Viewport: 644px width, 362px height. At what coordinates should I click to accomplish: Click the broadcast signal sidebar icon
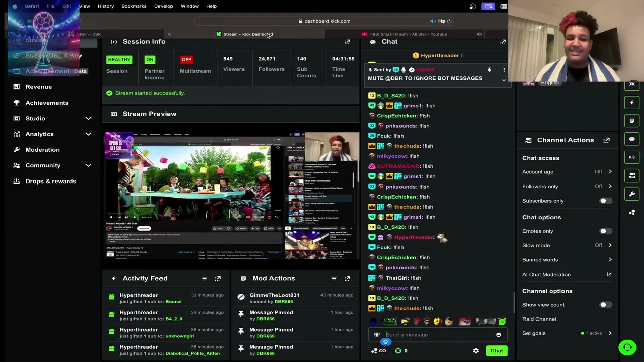tap(632, 157)
